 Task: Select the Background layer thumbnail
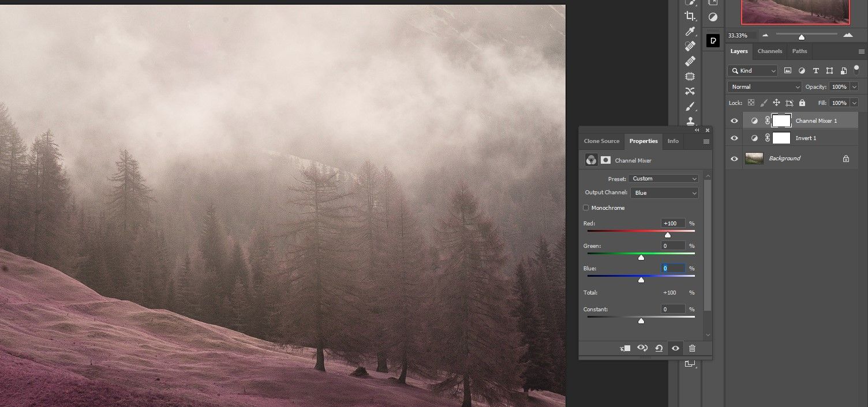pyautogui.click(x=754, y=159)
